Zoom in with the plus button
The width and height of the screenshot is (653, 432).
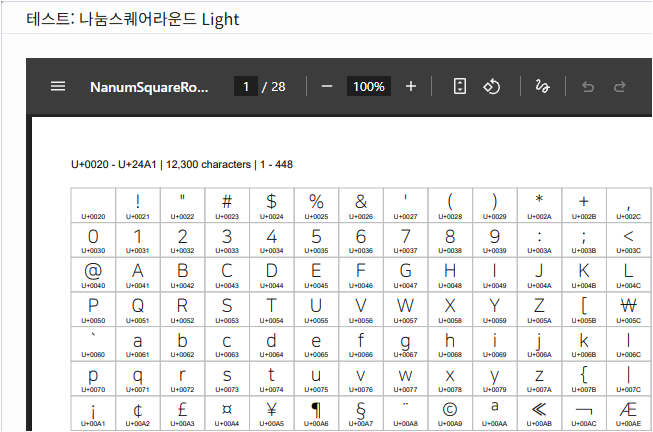click(x=411, y=86)
